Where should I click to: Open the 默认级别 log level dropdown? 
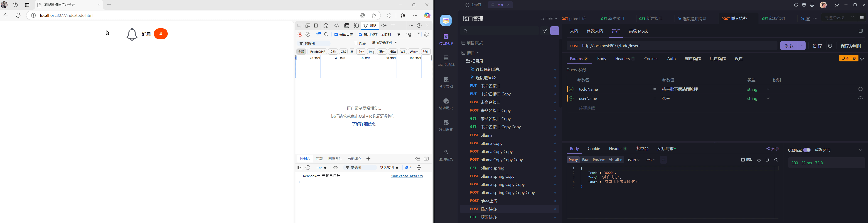point(389,167)
